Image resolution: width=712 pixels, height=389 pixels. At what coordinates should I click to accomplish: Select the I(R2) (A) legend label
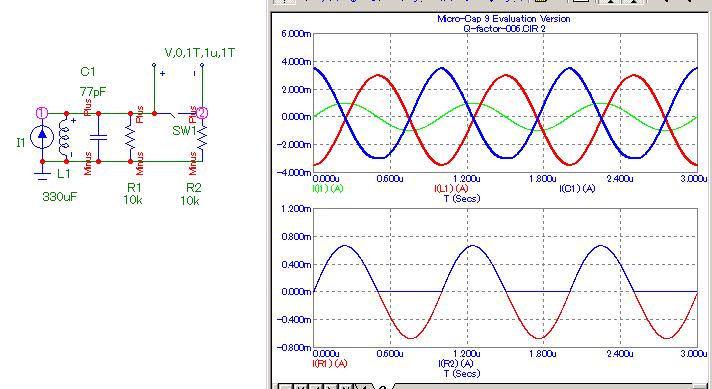(x=455, y=363)
